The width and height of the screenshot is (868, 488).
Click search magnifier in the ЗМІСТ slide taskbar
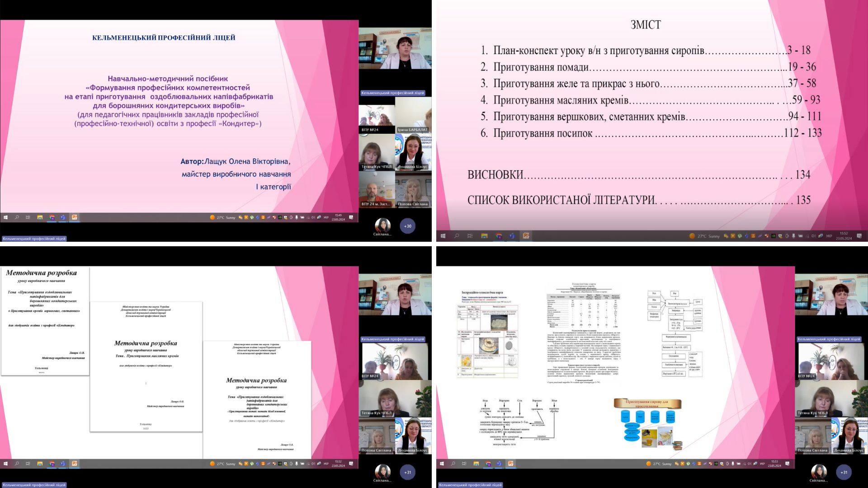tap(457, 236)
